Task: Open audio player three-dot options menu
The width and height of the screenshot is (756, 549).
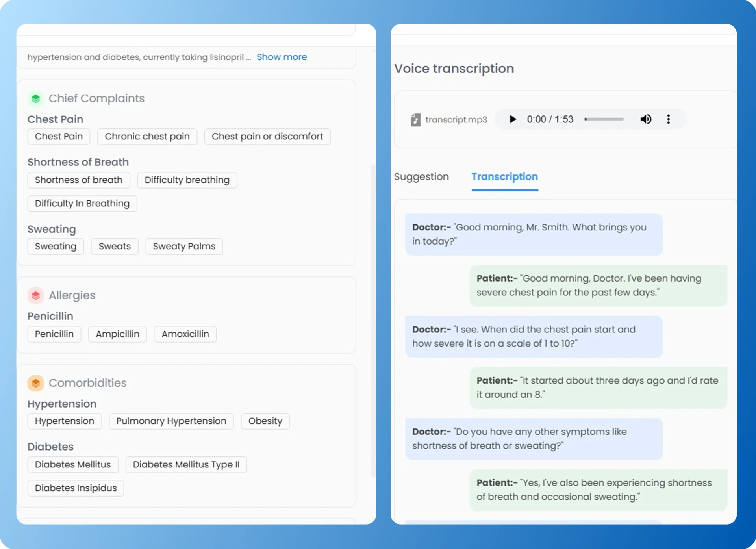Action: [668, 119]
